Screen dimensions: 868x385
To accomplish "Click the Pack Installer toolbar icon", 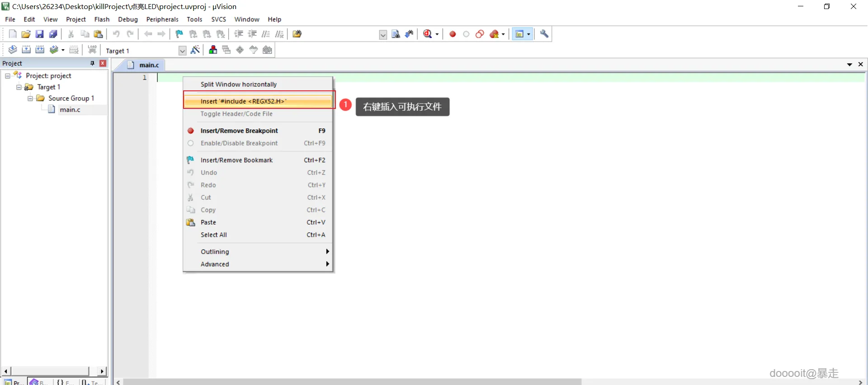I will pyautogui.click(x=268, y=50).
